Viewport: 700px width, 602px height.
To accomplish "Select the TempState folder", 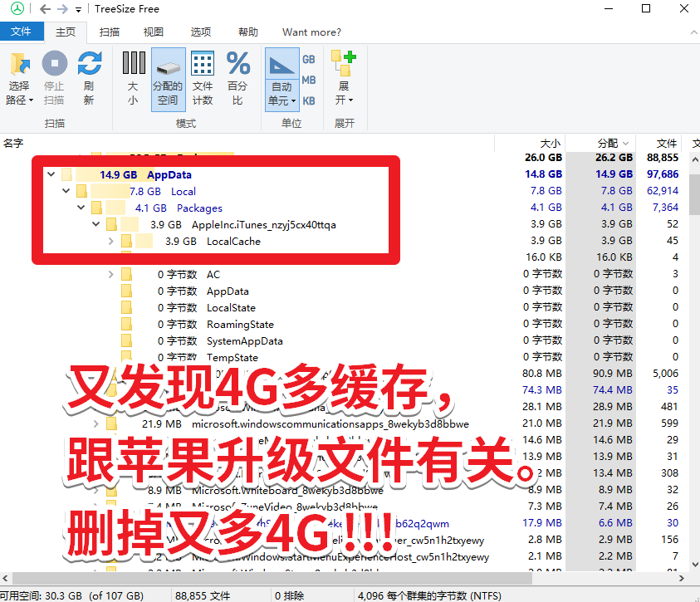I will coord(233,357).
